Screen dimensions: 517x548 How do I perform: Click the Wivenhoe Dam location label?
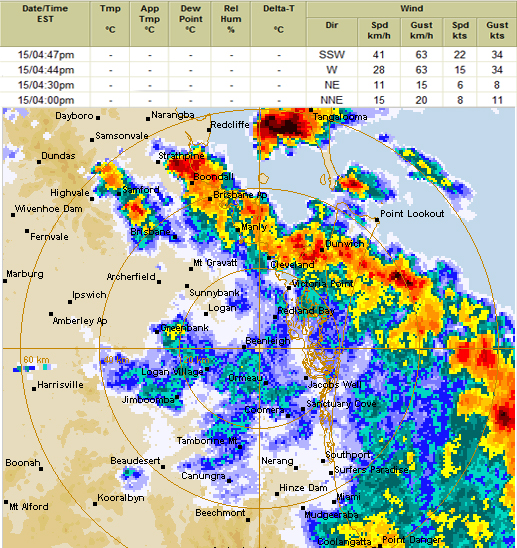pyautogui.click(x=49, y=209)
